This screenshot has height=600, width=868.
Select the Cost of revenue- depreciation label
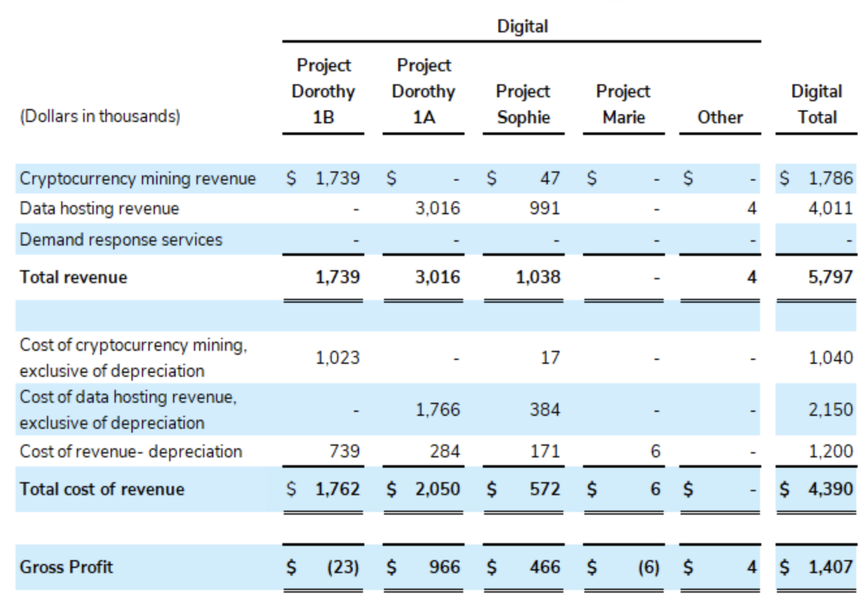click(x=131, y=452)
